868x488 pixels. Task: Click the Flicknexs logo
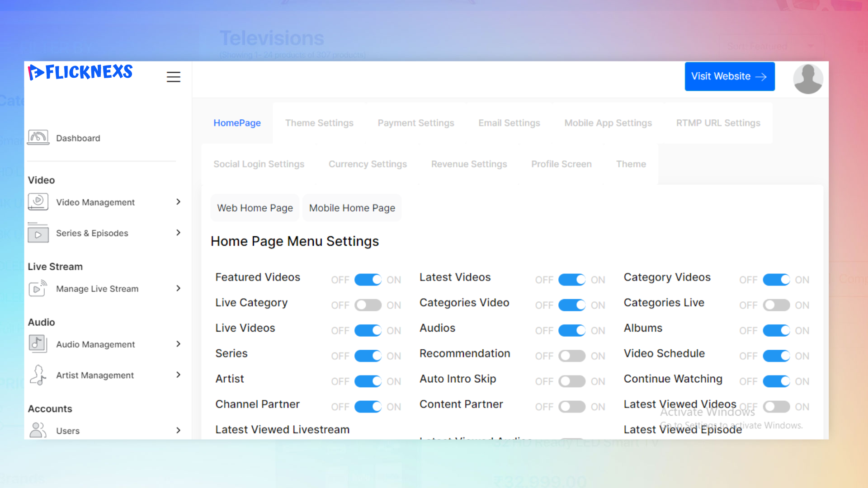pyautogui.click(x=80, y=72)
